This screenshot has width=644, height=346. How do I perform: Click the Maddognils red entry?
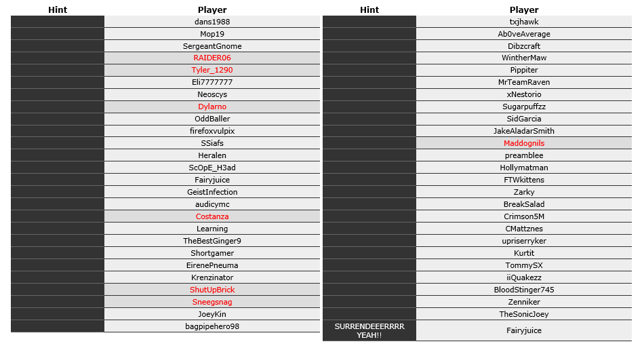[x=524, y=143]
